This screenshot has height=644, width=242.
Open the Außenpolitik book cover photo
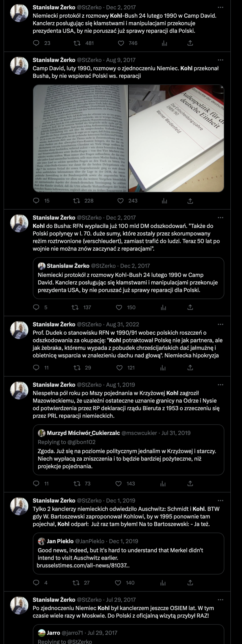[176, 138]
